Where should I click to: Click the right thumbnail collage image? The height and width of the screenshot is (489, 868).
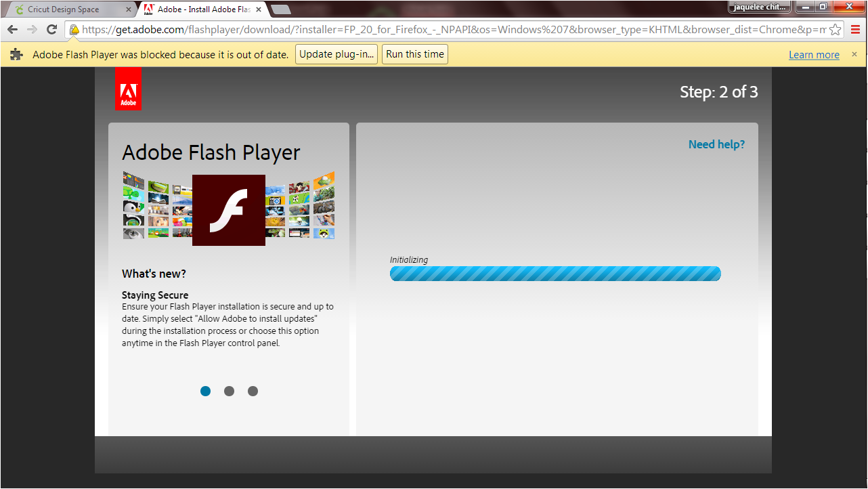pos(300,205)
